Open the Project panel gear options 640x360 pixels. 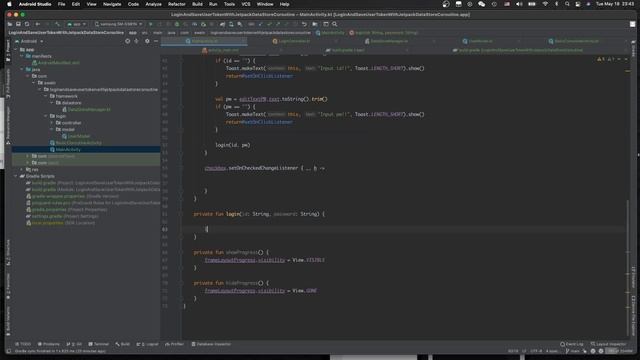pyautogui.click(x=147, y=41)
